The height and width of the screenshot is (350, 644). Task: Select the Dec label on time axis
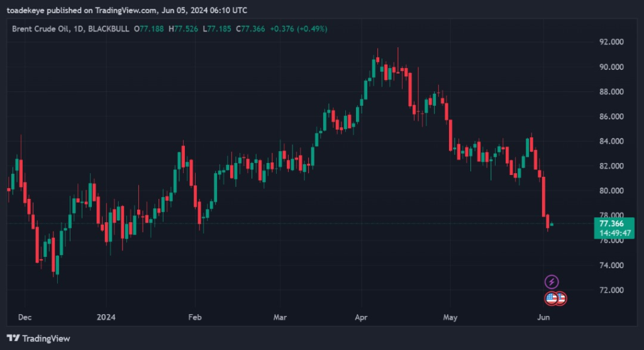[x=25, y=317]
